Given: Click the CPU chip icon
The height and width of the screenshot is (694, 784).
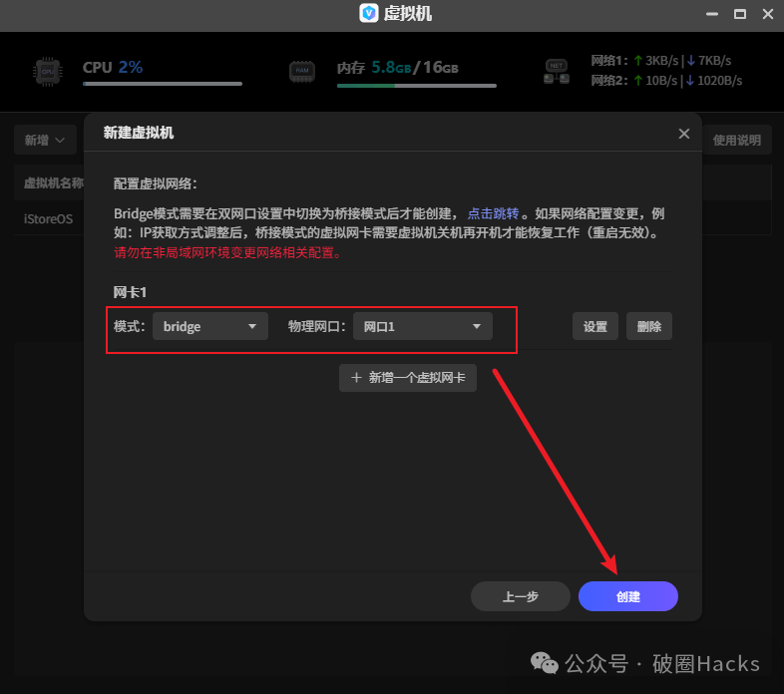Looking at the screenshot, I should point(47,71).
